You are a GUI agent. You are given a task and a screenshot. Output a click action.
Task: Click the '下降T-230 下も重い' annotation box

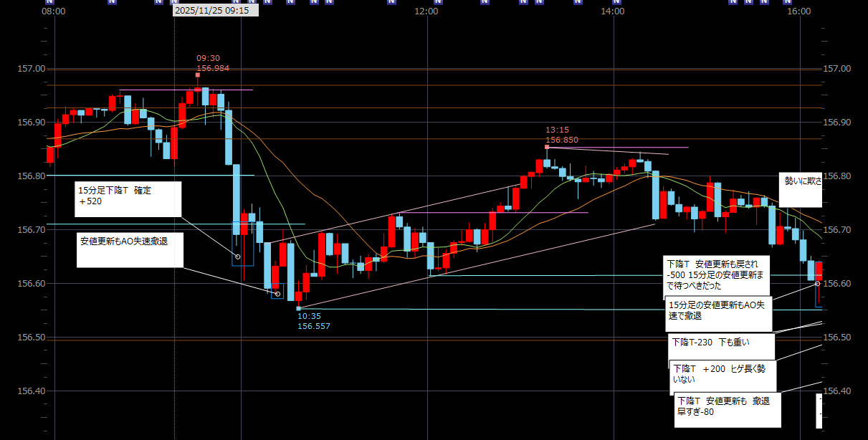pyautogui.click(x=722, y=348)
